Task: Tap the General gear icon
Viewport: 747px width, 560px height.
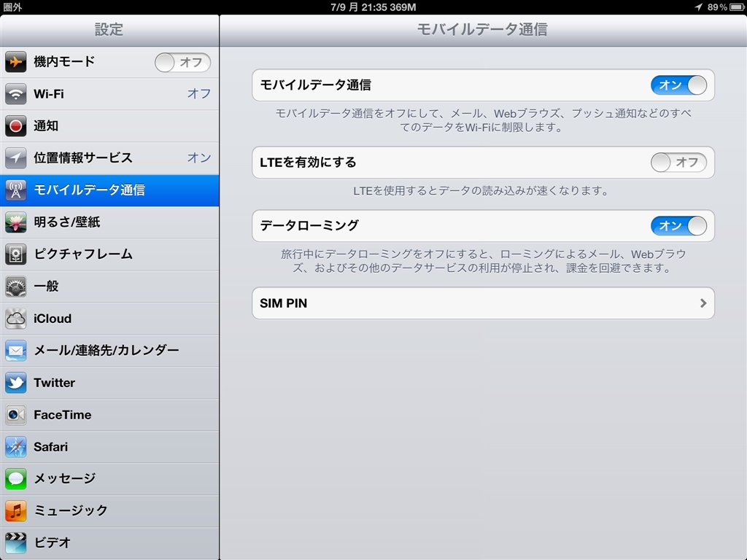Action: (16, 287)
